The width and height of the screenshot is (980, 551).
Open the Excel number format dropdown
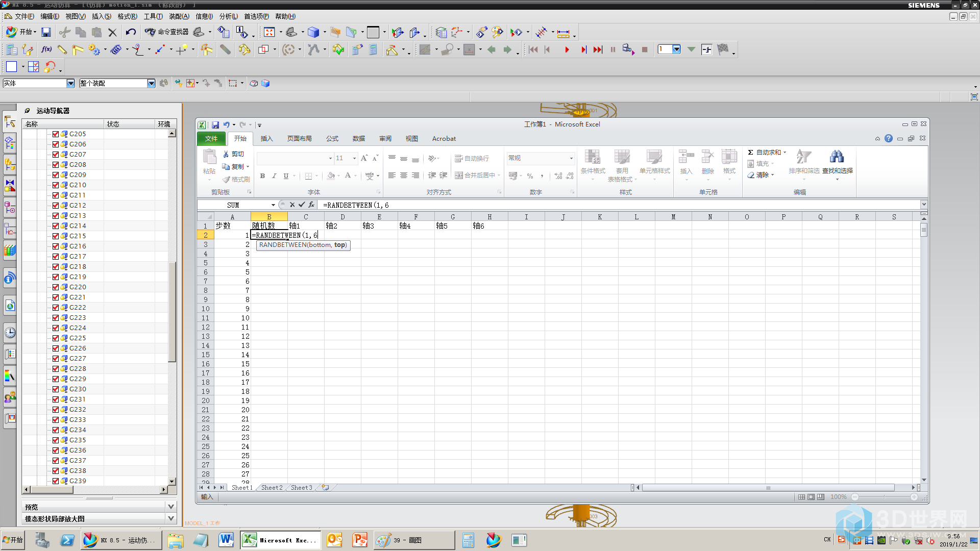571,158
